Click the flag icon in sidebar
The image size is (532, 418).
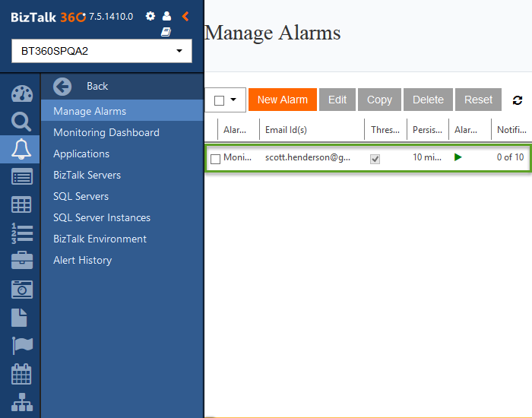21,345
